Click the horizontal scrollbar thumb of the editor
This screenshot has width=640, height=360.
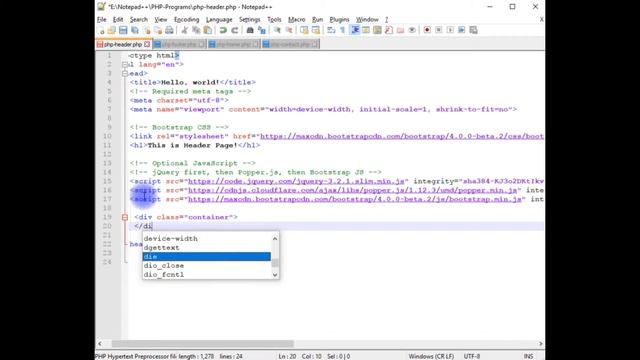pyautogui.click(x=202, y=344)
